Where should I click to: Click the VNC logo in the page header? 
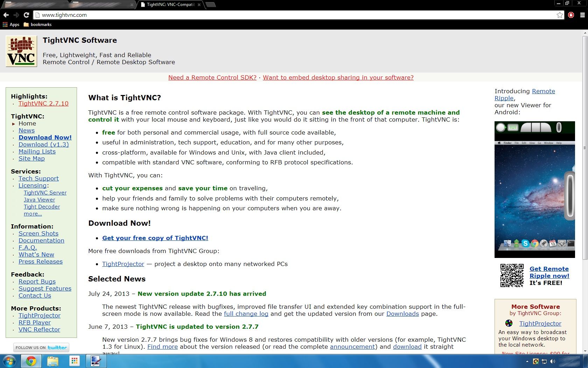[x=21, y=51]
